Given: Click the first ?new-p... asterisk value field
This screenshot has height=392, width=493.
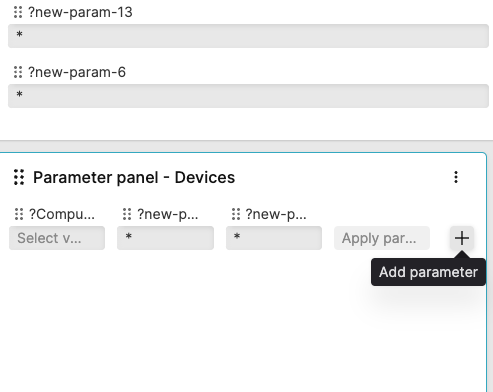Looking at the screenshot, I should pos(165,238).
